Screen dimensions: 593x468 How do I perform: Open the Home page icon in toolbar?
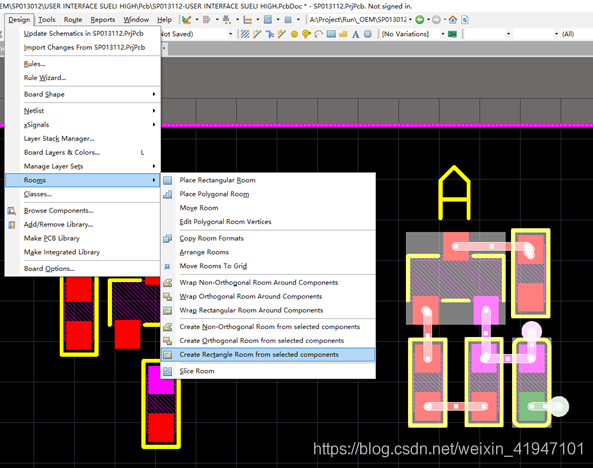pos(453,20)
